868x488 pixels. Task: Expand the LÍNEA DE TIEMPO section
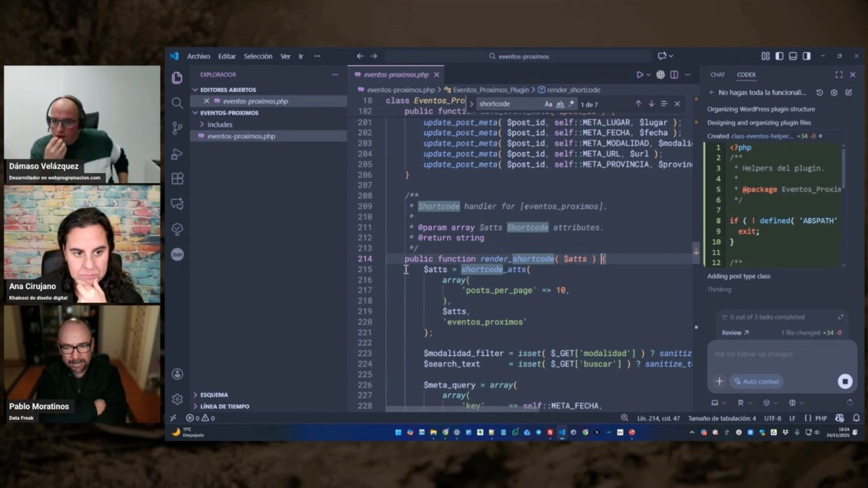(224, 406)
